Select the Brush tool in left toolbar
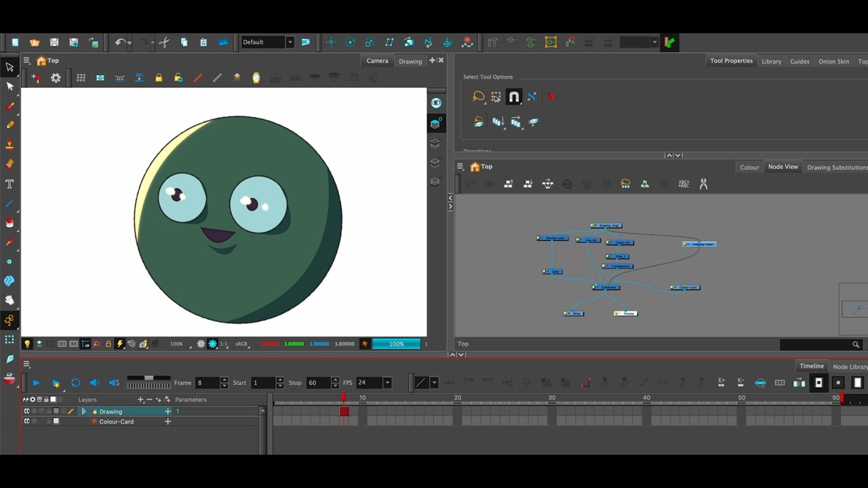 coord(9,106)
